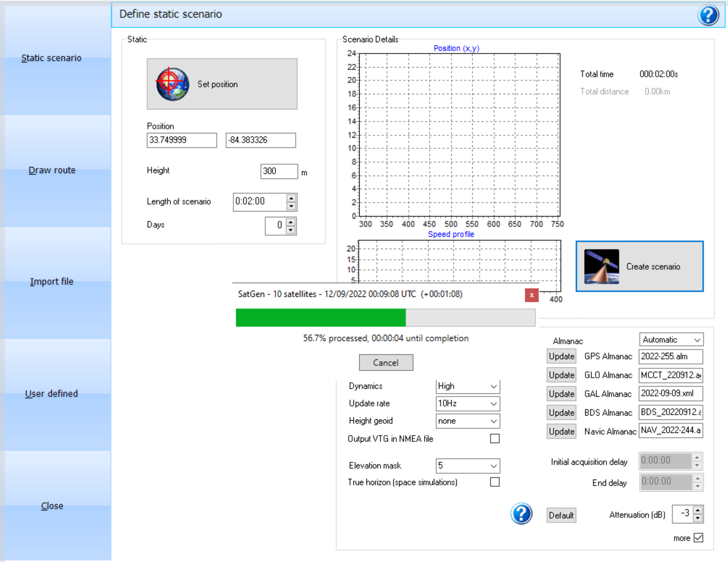This screenshot has width=728, height=562.
Task: Expand the Height geoid dropdown
Action: point(494,421)
